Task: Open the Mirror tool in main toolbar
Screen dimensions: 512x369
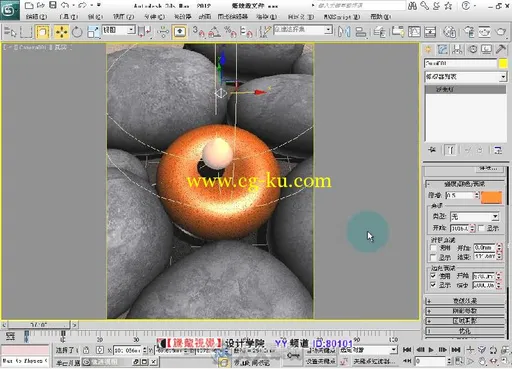Action: click(x=344, y=32)
